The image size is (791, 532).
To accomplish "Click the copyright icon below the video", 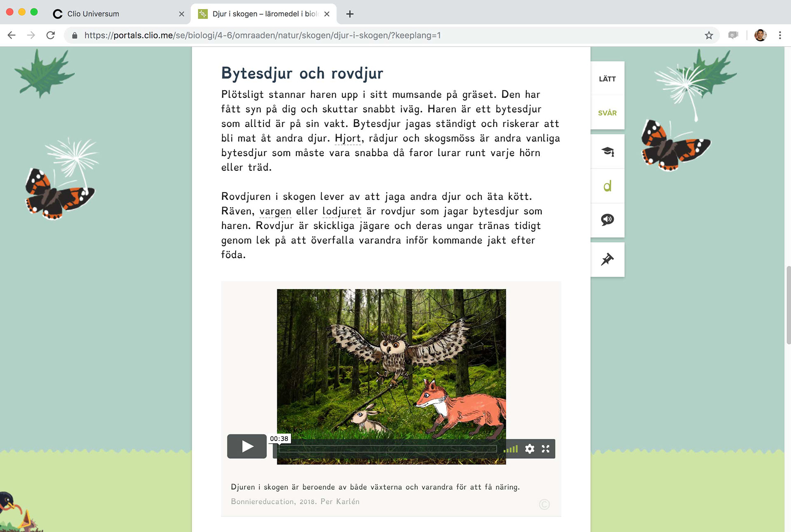I will click(x=544, y=504).
